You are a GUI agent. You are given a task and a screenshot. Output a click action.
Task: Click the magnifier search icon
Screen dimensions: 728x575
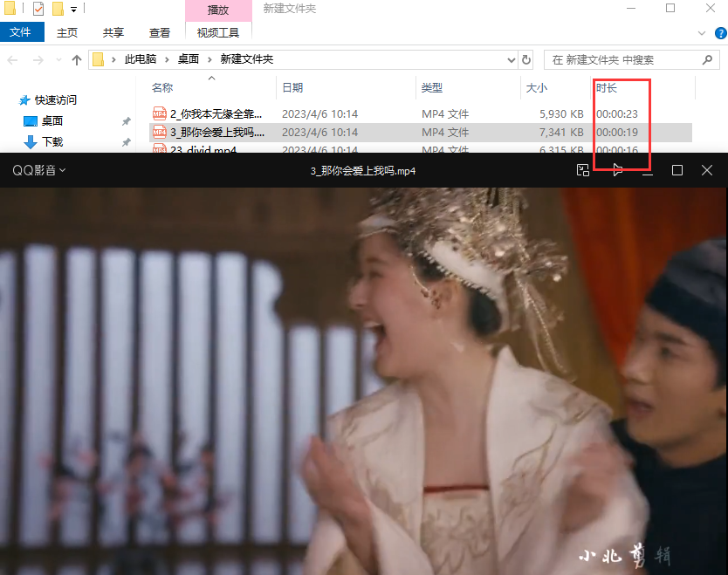707,60
